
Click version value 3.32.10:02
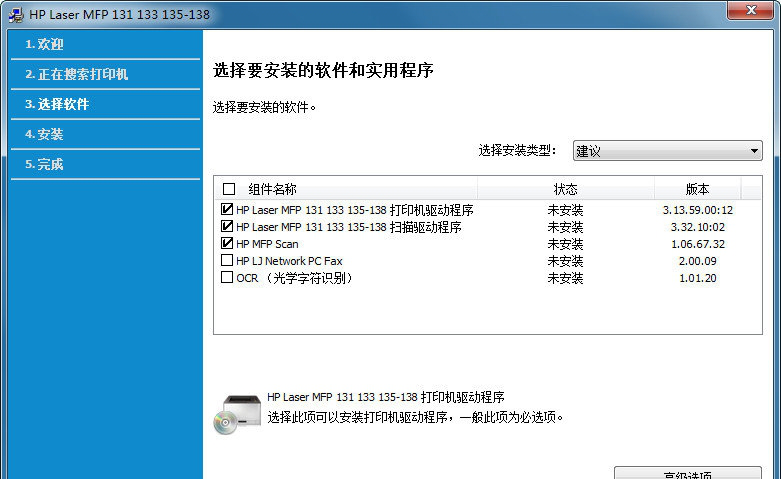coord(697,227)
